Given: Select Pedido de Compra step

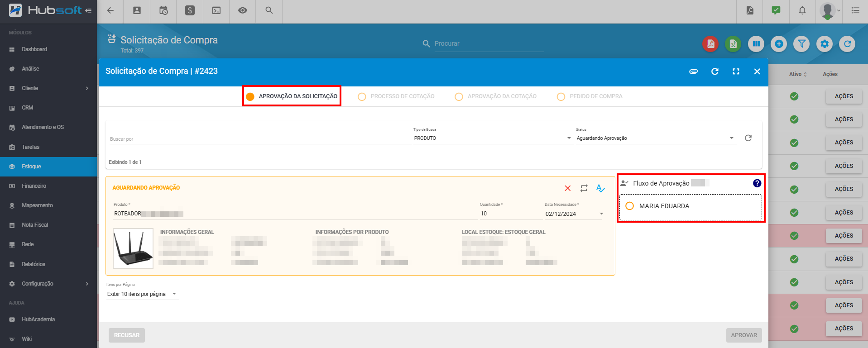Looking at the screenshot, I should tap(590, 96).
